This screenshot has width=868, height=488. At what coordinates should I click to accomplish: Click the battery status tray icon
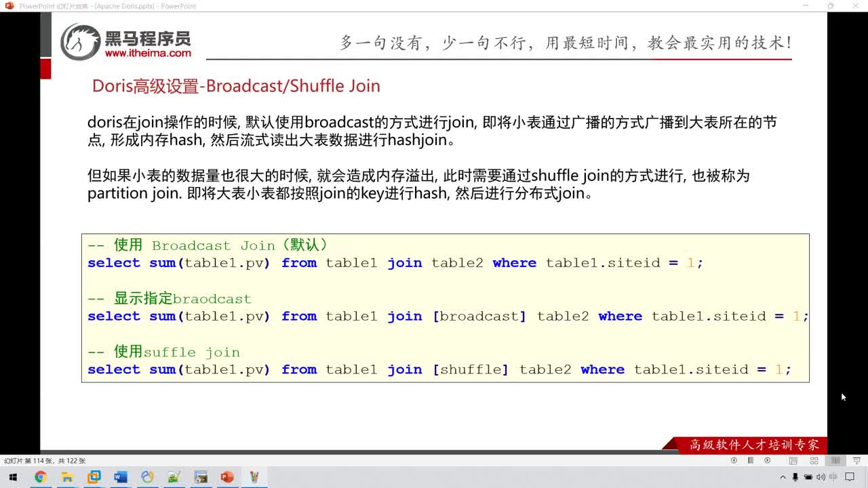(808, 477)
